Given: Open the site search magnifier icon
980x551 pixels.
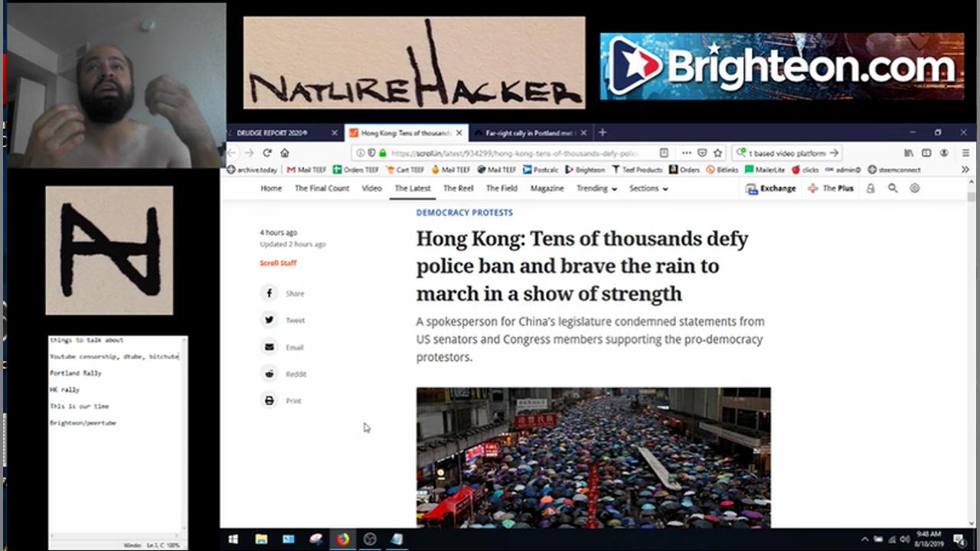Looking at the screenshot, I should click(893, 188).
